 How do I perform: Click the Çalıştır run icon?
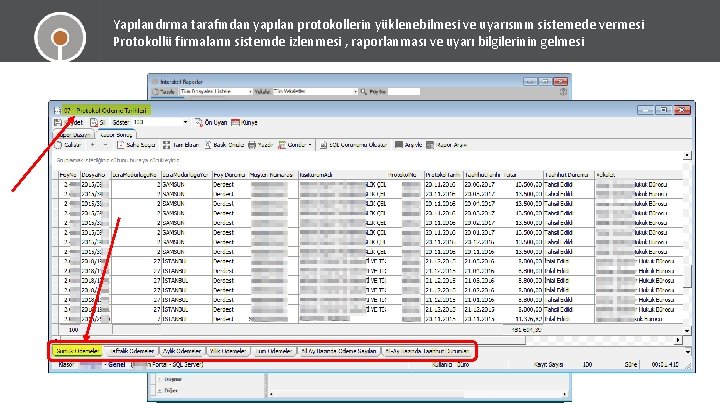point(58,145)
